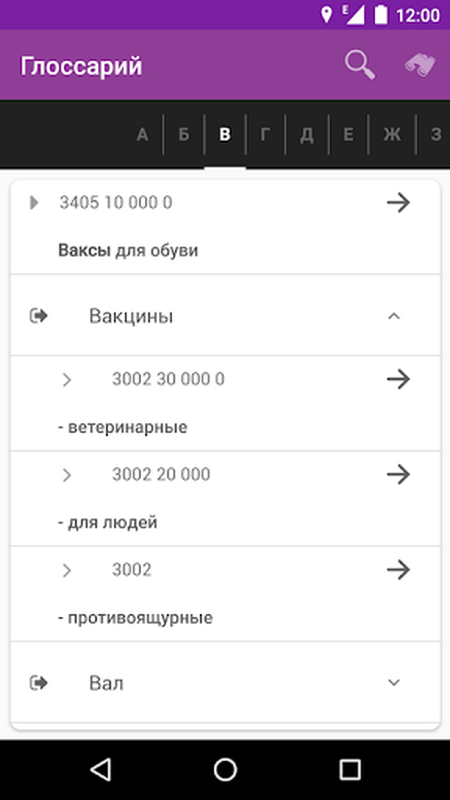
Task: Open the search magnifier icon
Action: coord(360,65)
